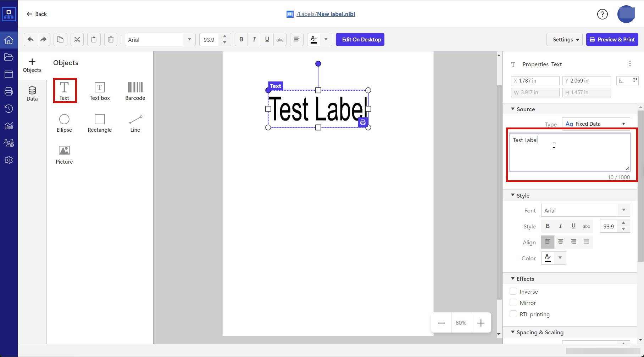
Task: Open the Settings dropdown menu
Action: (x=565, y=40)
